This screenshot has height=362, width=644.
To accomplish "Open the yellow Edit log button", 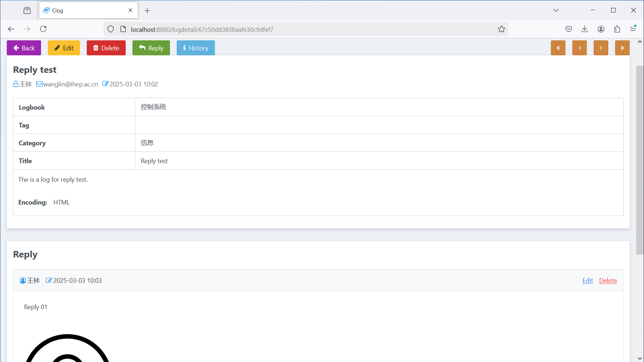I will point(64,48).
